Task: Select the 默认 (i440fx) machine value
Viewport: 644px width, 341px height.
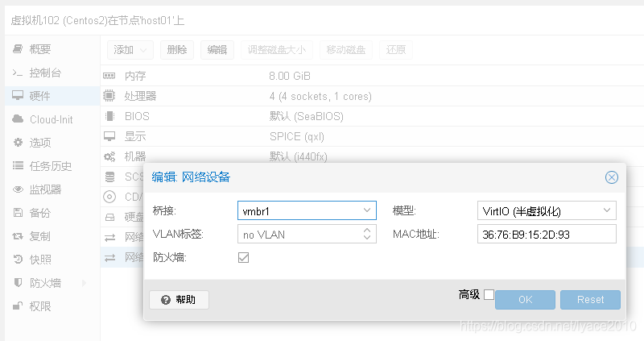Action: point(299,156)
